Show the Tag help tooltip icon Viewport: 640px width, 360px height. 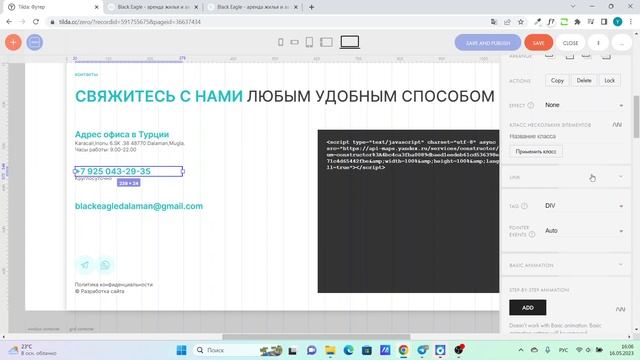coord(524,206)
